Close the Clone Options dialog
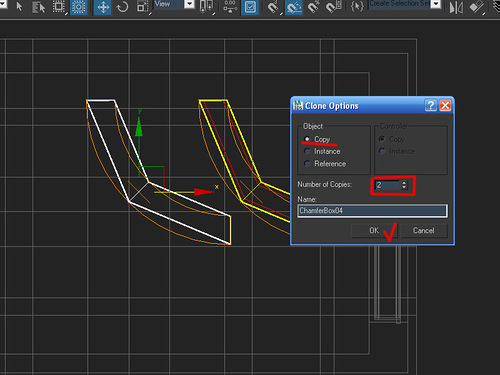Screen dimensions: 500x375 445,106
